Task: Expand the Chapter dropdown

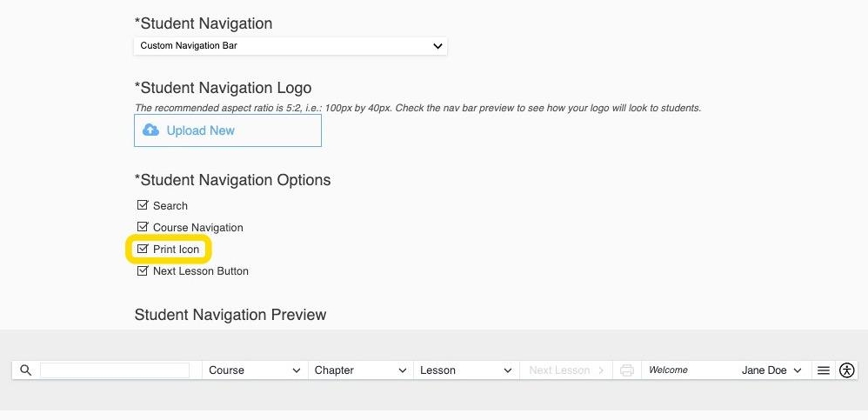Action: (361, 370)
